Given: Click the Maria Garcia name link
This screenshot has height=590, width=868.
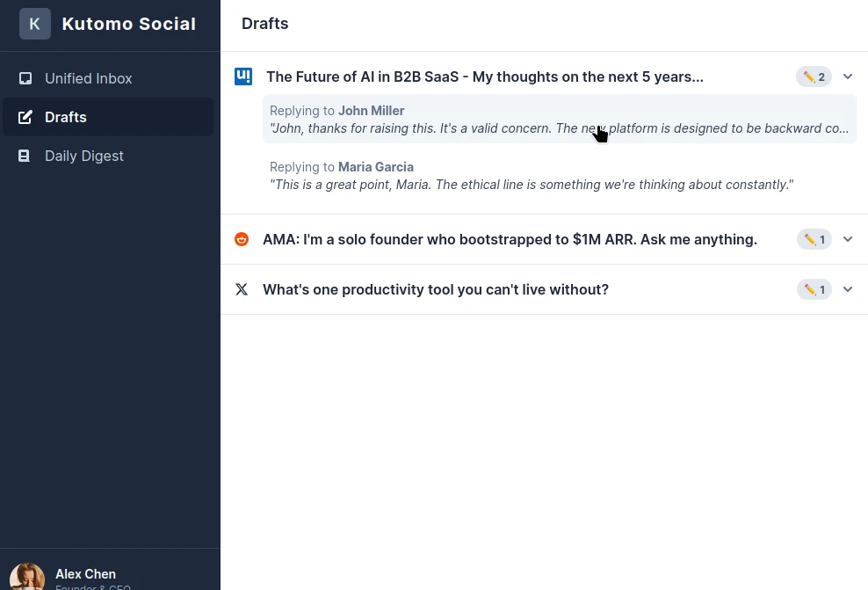Looking at the screenshot, I should [x=376, y=166].
